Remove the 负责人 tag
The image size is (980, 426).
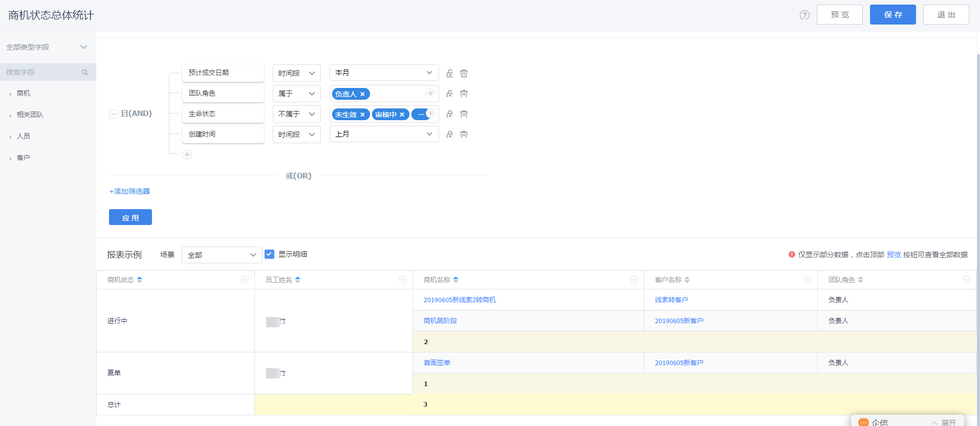362,94
